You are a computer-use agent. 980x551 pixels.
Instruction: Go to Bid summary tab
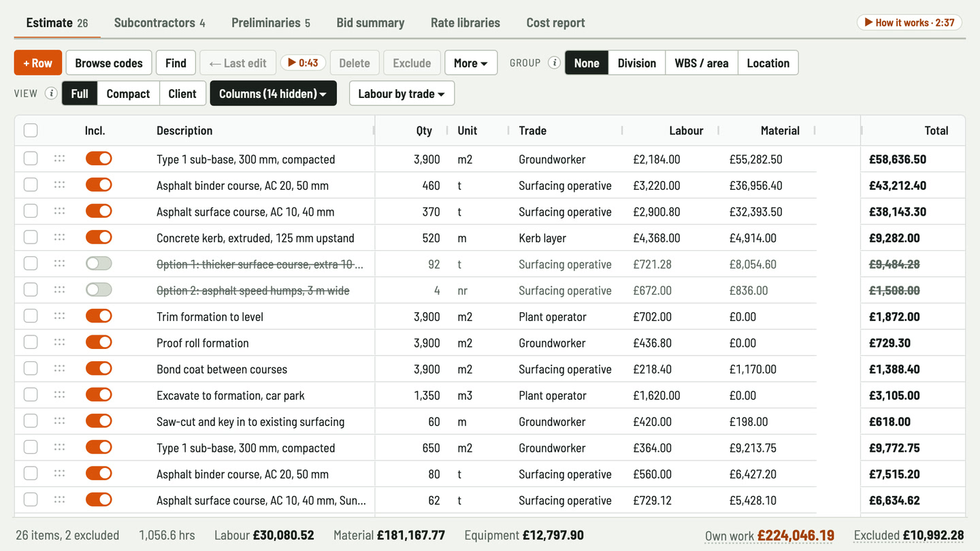370,22
